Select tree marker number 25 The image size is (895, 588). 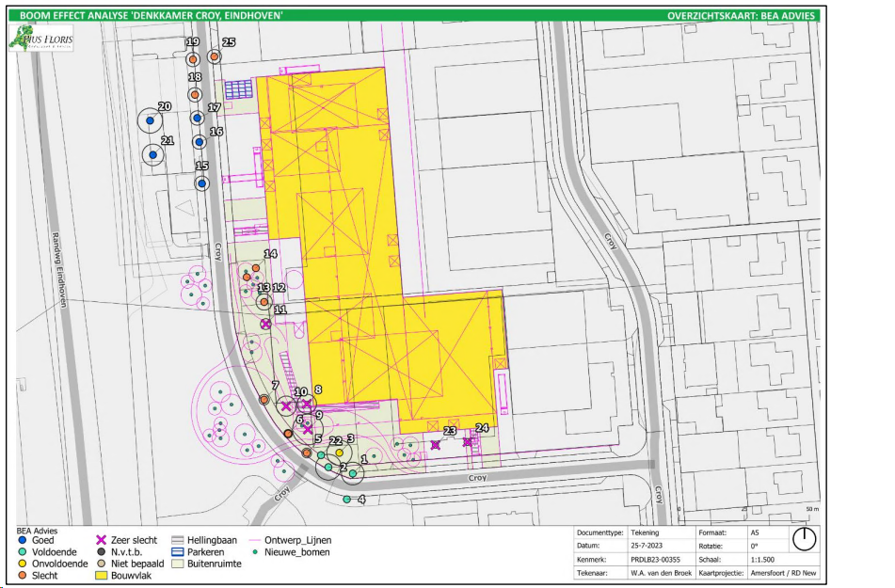[214, 56]
